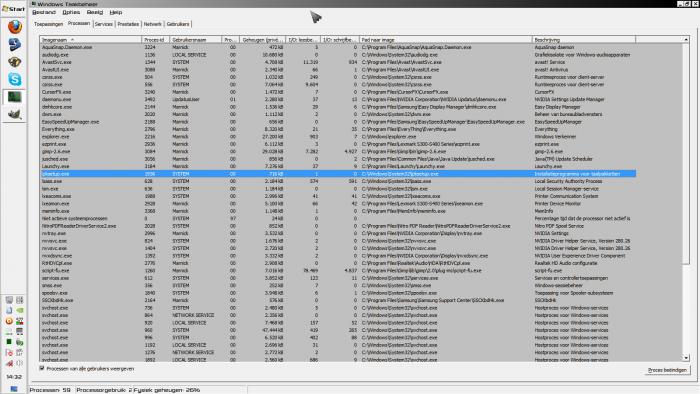Sort by the 'I/O: leesbe...' column header

coord(303,40)
